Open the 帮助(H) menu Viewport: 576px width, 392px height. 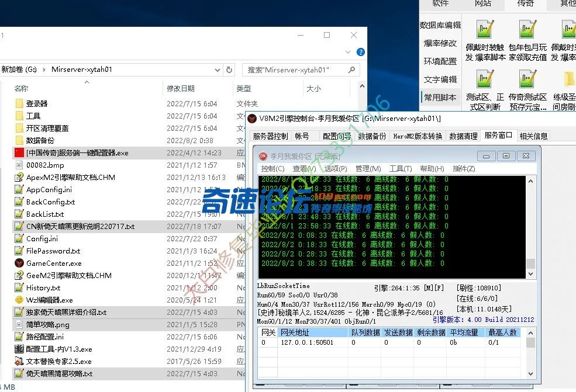point(432,168)
